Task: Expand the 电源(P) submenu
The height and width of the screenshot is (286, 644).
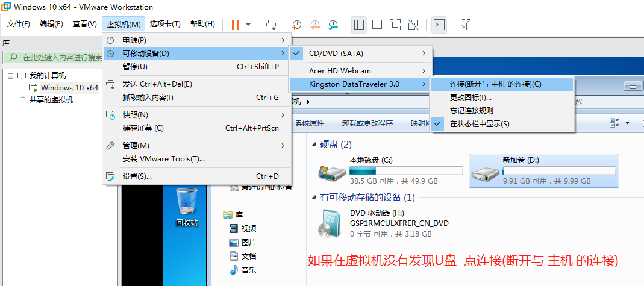Action: click(196, 40)
